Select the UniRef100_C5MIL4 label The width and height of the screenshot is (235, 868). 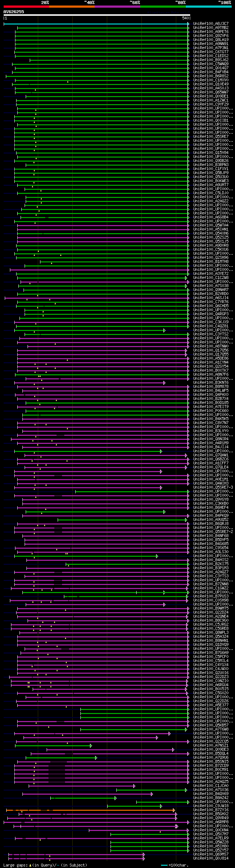point(211,661)
